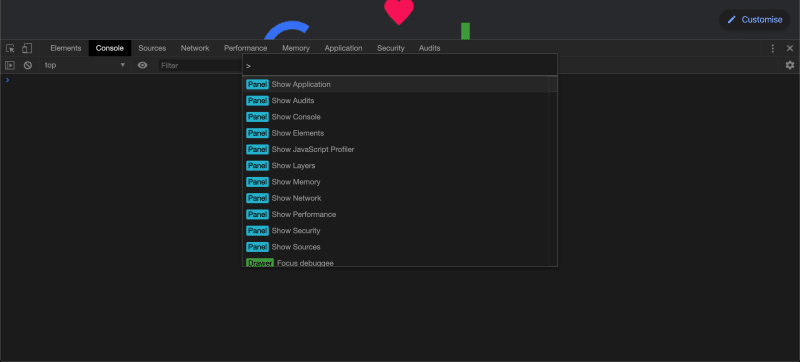
Task: Select the Console tab
Action: 110,48
